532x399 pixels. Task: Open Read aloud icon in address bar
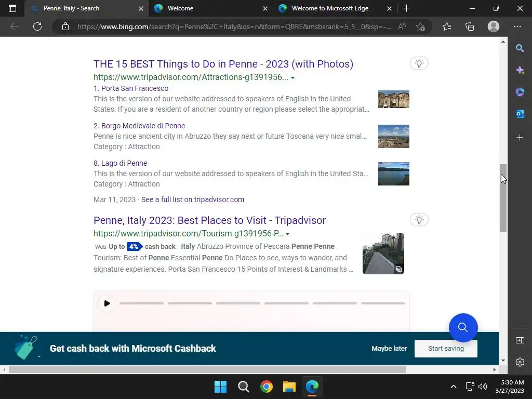[402, 26]
